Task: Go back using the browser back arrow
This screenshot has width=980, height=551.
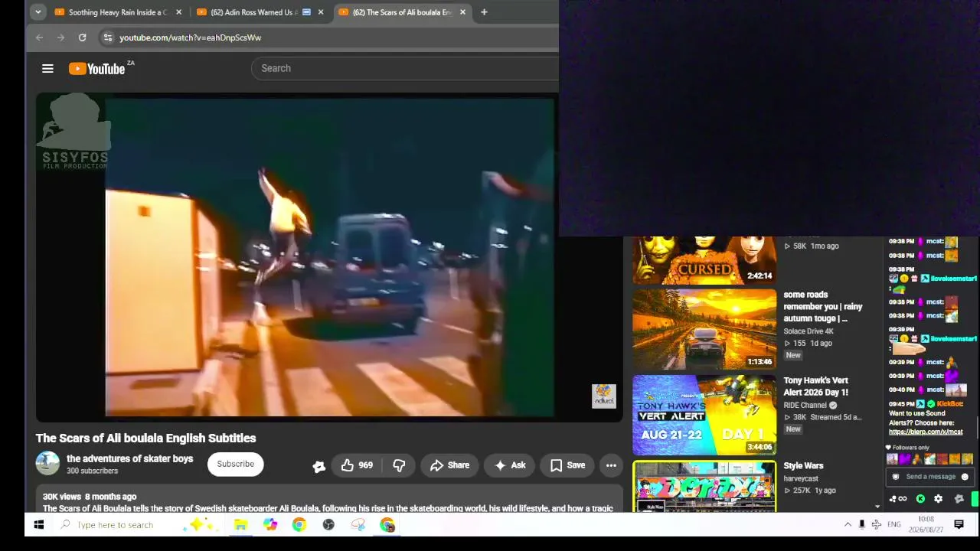Action: tap(39, 37)
